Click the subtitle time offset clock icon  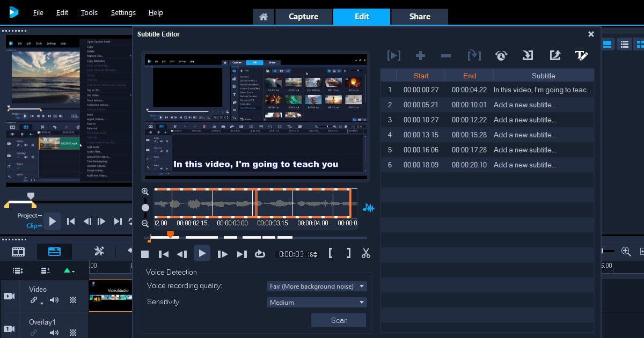pos(501,55)
